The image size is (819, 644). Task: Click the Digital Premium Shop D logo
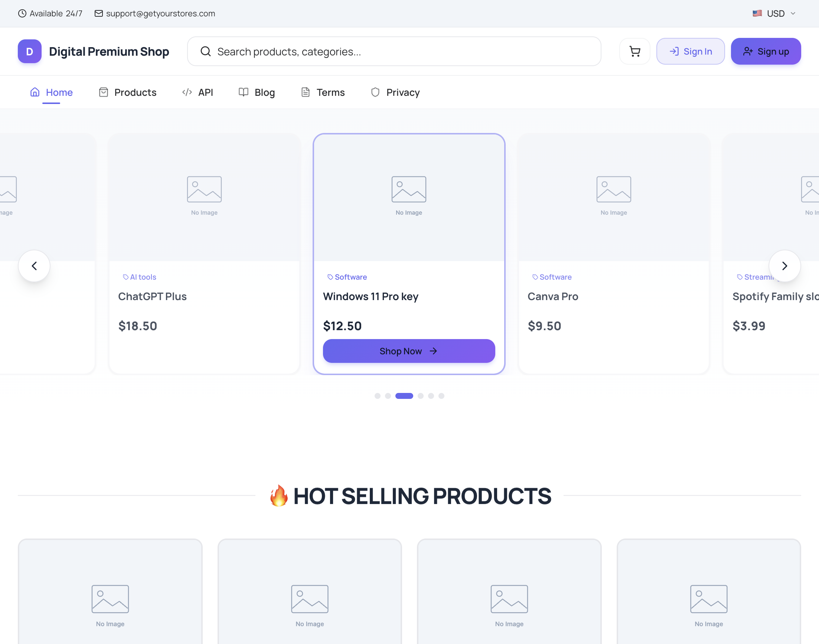(29, 51)
